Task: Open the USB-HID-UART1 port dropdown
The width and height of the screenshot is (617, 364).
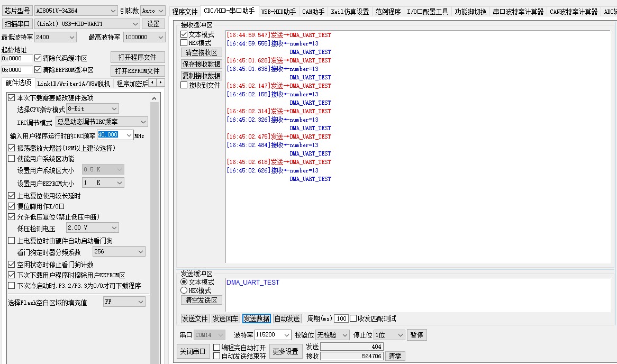Action: [x=87, y=24]
